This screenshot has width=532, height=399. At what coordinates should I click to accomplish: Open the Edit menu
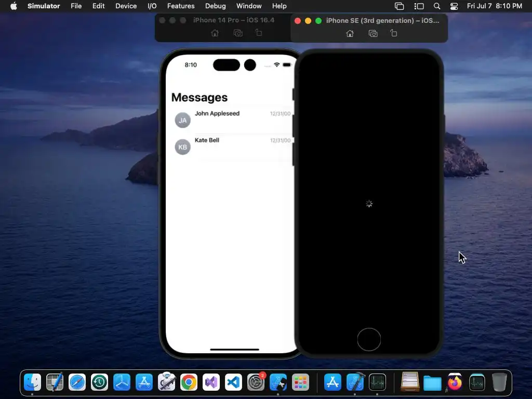(98, 6)
